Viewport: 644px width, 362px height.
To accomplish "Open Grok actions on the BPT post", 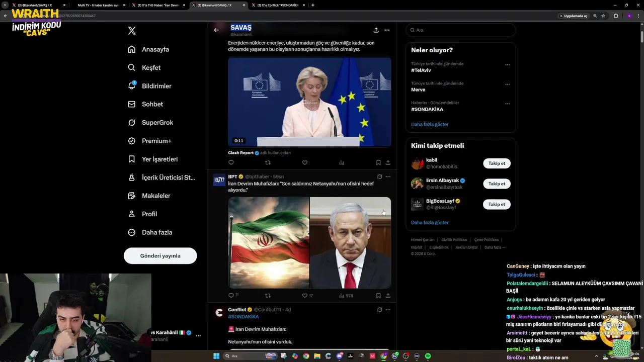I will pyautogui.click(x=379, y=177).
